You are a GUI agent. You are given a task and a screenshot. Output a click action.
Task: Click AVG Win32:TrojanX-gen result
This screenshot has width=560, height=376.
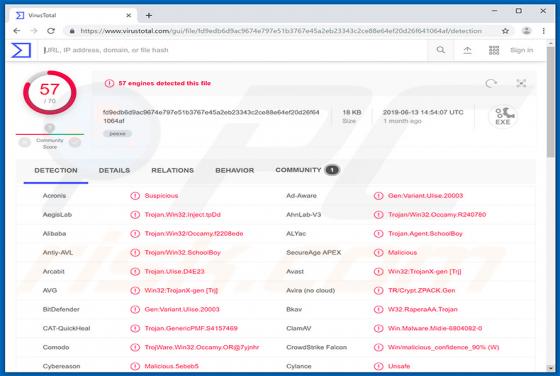tap(181, 290)
